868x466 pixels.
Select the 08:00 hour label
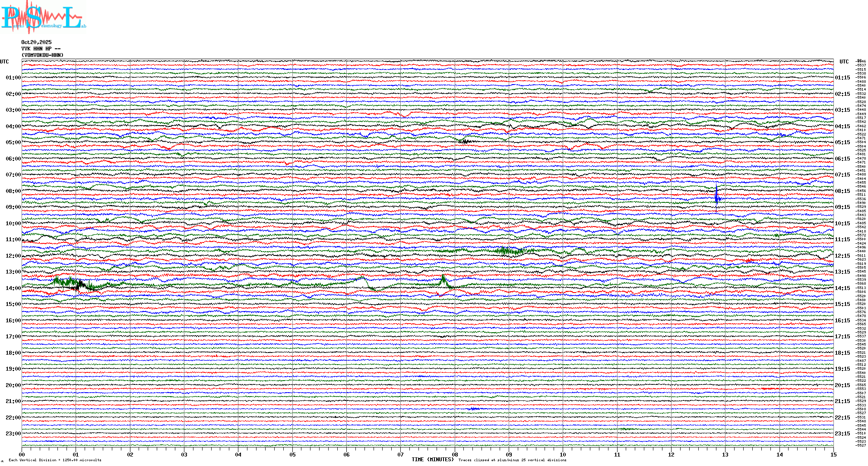point(13,191)
